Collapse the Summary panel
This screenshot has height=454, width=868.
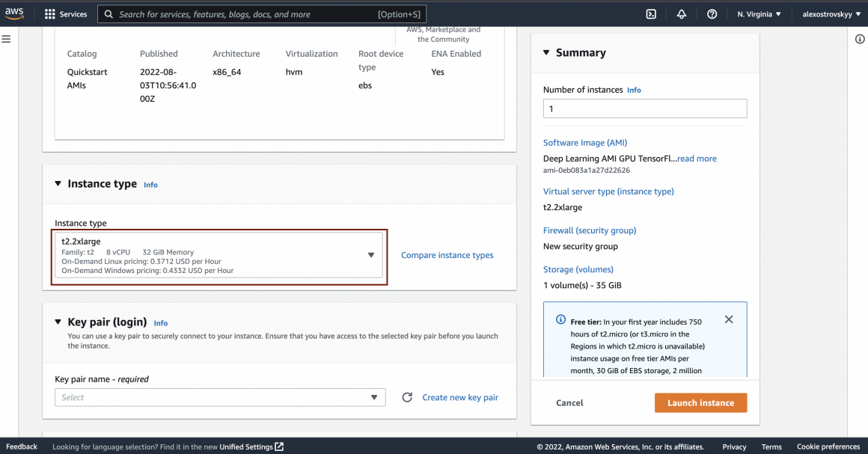click(x=546, y=52)
